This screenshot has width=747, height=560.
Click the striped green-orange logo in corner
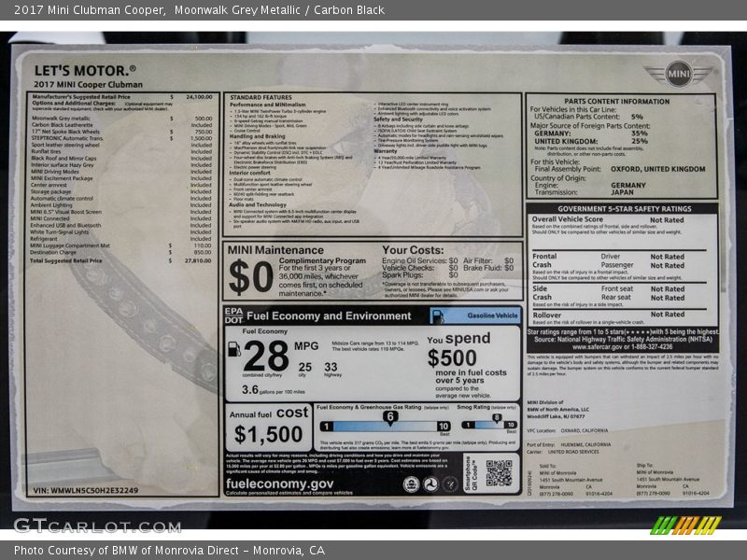click(x=685, y=525)
